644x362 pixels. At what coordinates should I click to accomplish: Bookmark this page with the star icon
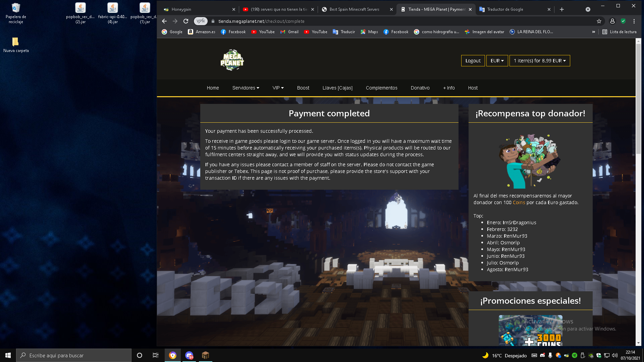(599, 21)
